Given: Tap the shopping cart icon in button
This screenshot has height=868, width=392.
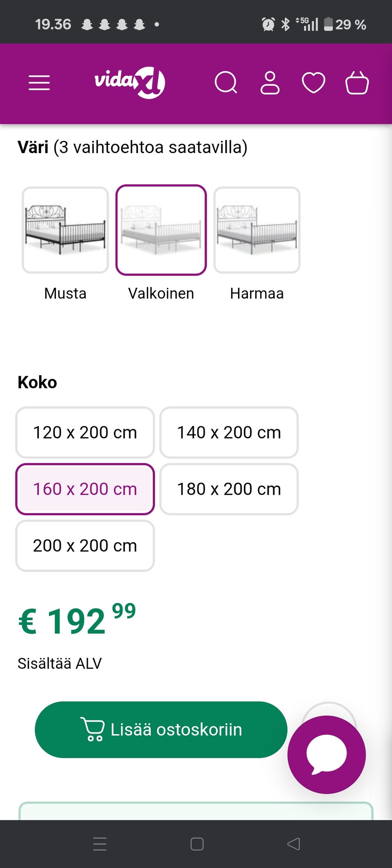Looking at the screenshot, I should tap(93, 729).
